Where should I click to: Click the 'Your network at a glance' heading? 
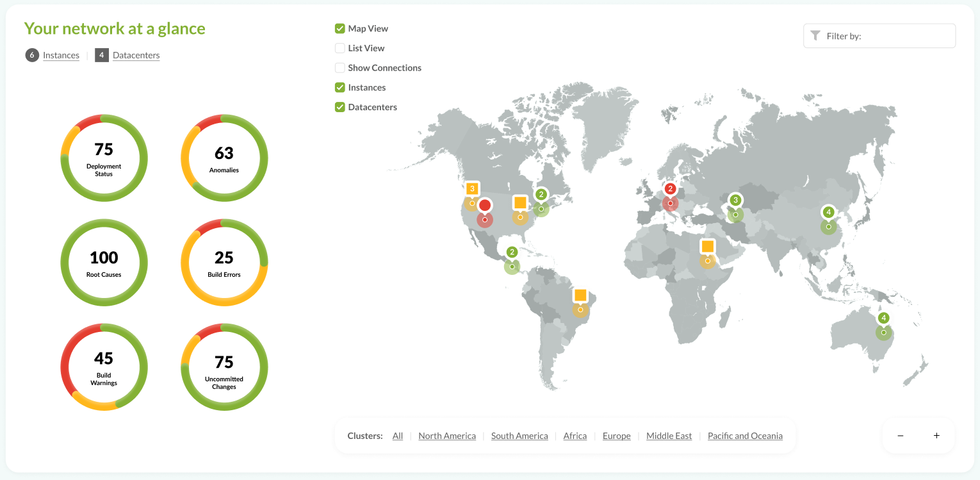point(115,28)
